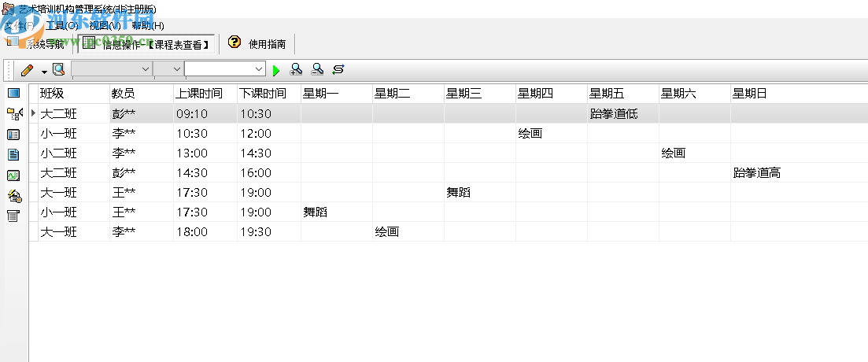
Task: Click the pencil edit icon
Action: pos(27,70)
